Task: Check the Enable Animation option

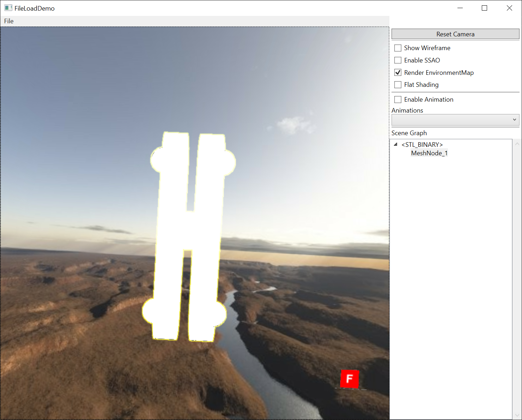Action: coord(398,99)
